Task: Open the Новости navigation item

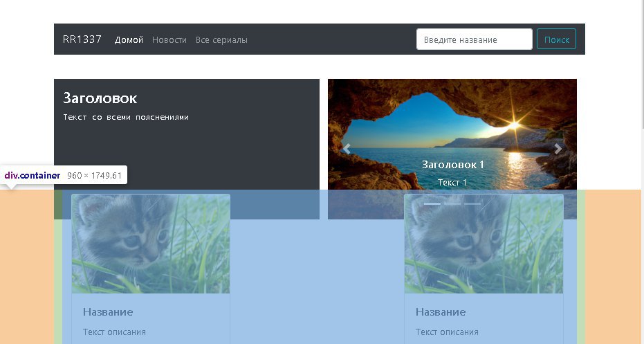Action: click(x=169, y=40)
